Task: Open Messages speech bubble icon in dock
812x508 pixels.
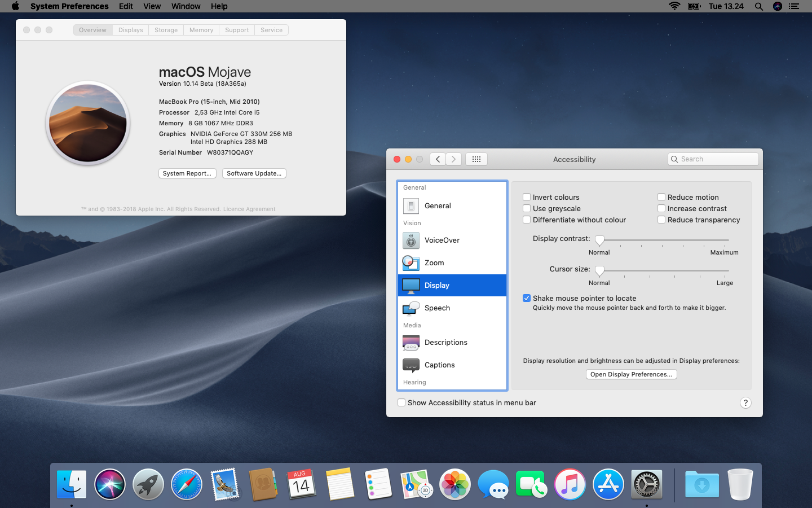Action: pos(493,484)
